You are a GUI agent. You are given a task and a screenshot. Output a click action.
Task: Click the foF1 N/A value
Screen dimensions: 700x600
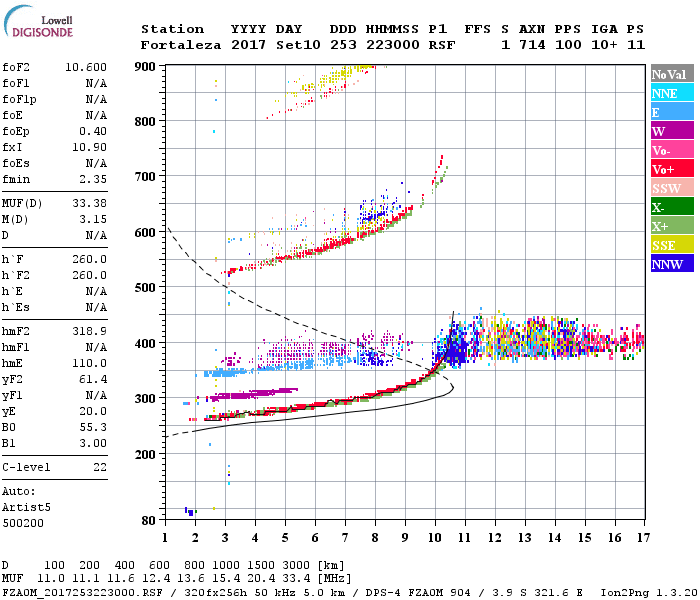(x=96, y=83)
